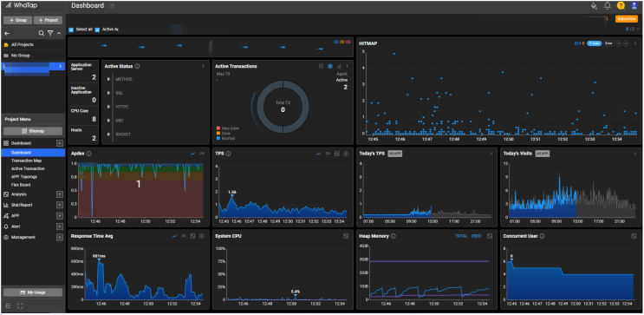Open Heap Memory chart detail icon

pyautogui.click(x=490, y=236)
